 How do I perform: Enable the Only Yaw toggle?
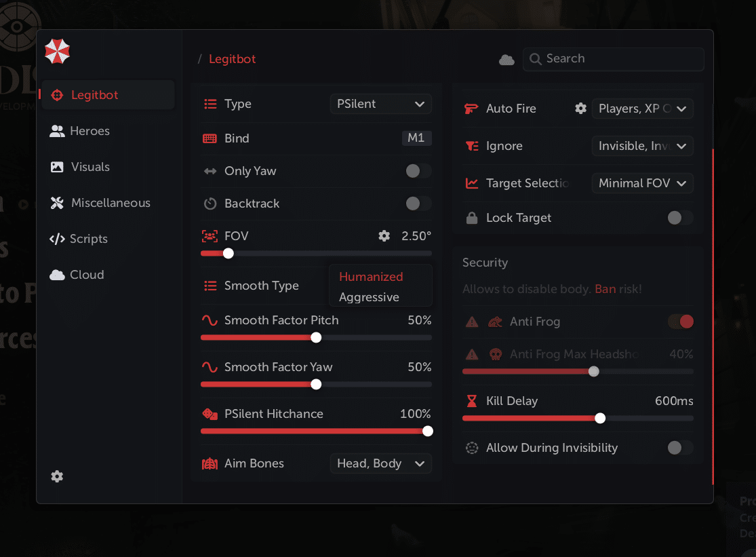pyautogui.click(x=418, y=171)
